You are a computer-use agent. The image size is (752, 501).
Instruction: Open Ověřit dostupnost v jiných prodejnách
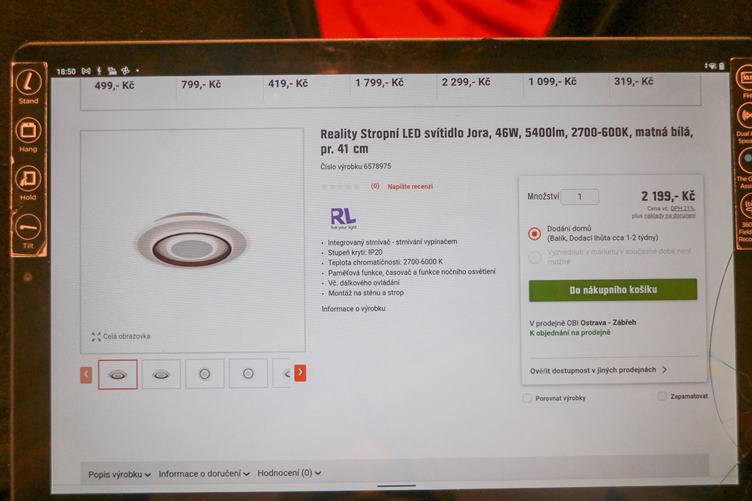pos(598,370)
